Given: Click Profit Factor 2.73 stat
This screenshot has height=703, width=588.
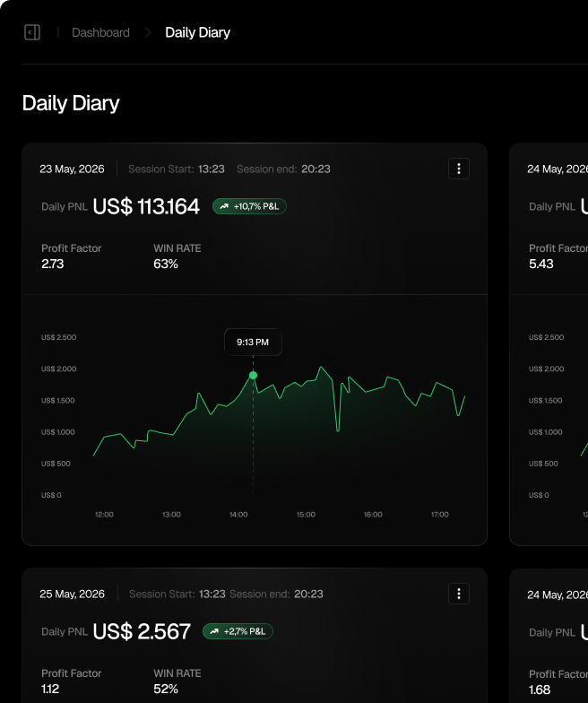Looking at the screenshot, I should [71, 256].
